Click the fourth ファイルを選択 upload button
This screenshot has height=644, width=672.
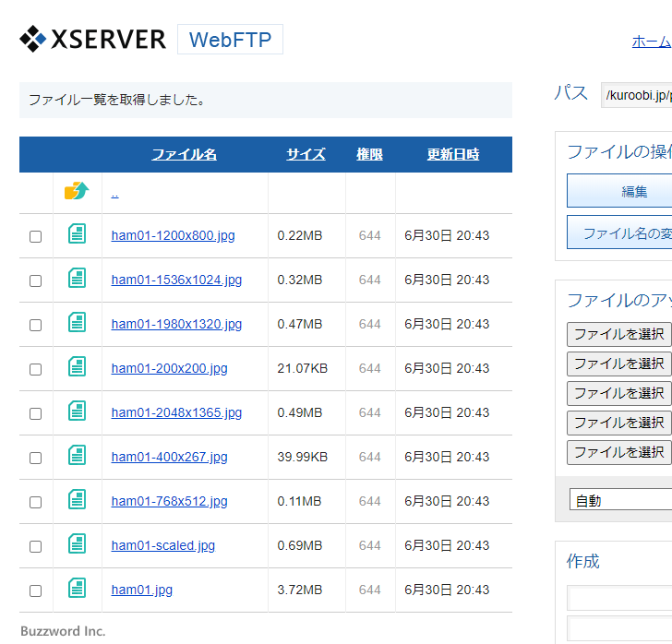(619, 423)
